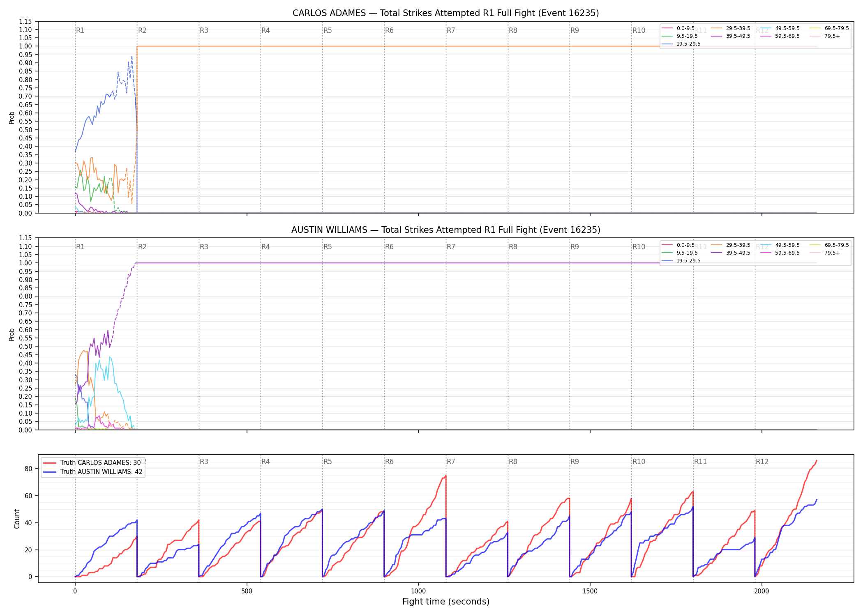Click the '2000' x-axis tick label
The height and width of the screenshot is (616, 863).
click(761, 591)
